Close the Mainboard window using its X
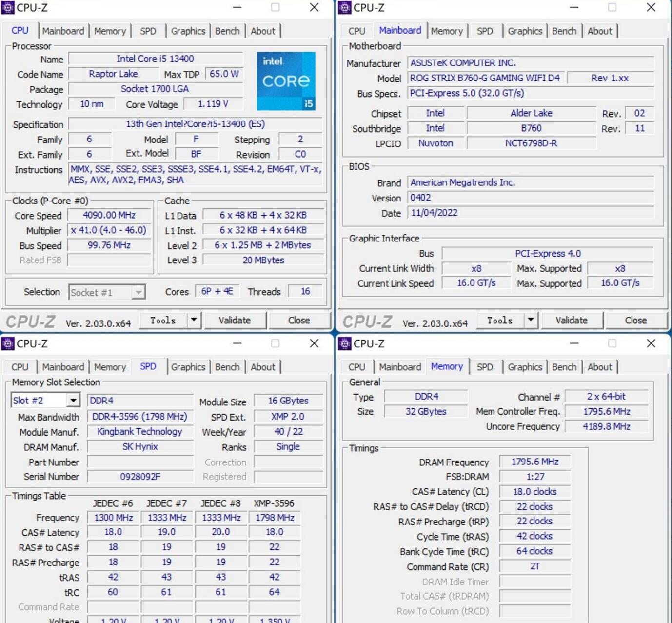 click(x=651, y=7)
